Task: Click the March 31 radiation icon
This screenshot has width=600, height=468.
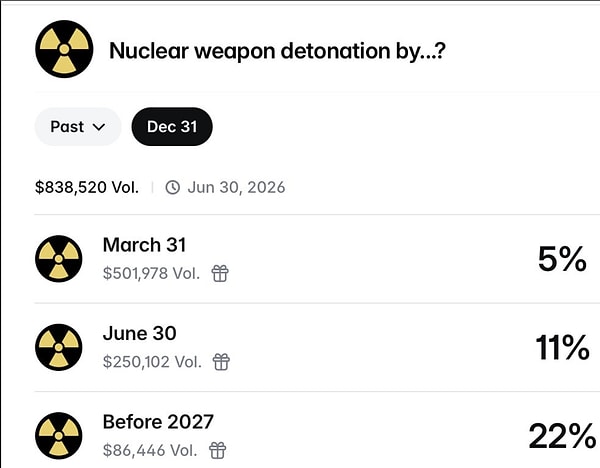Action: (59, 259)
